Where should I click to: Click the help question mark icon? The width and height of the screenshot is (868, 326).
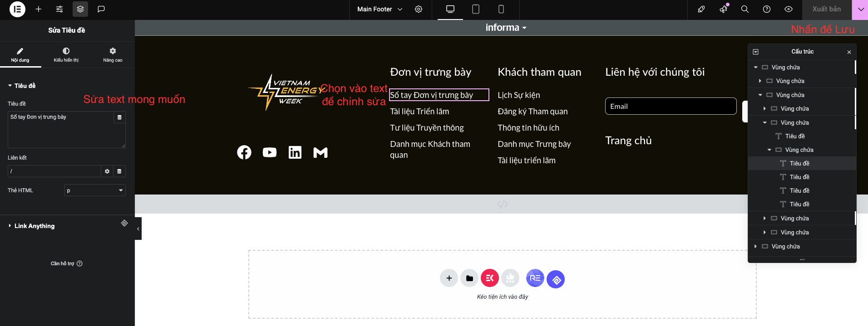click(767, 9)
